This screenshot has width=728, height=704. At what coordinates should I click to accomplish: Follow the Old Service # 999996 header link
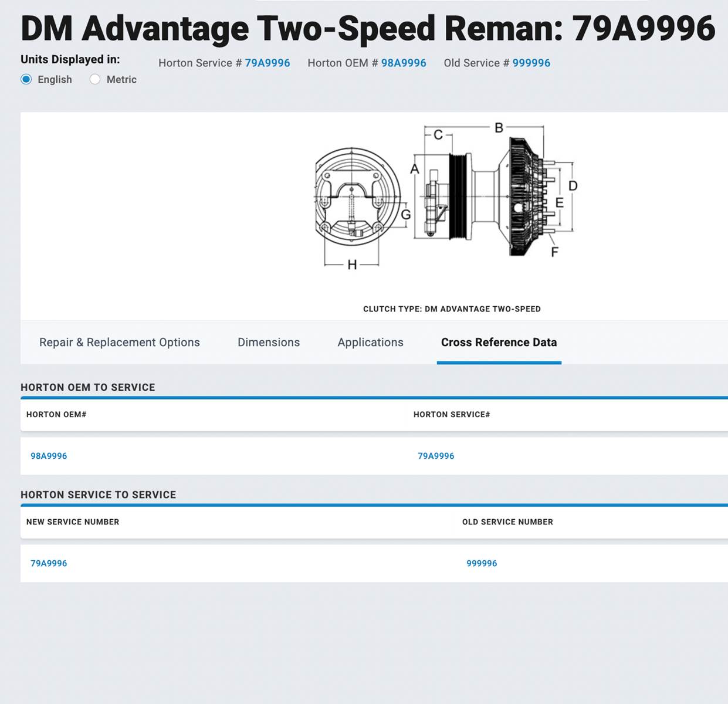tap(531, 63)
